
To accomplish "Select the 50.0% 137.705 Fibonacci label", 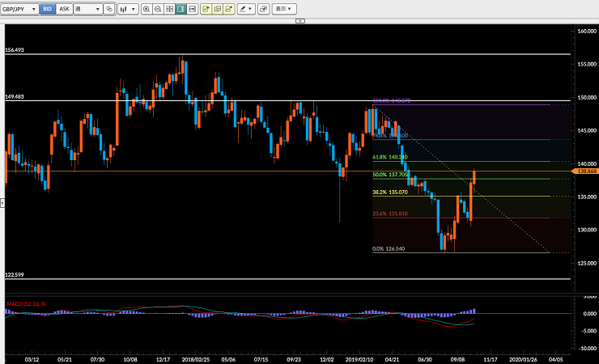I will [x=390, y=175].
